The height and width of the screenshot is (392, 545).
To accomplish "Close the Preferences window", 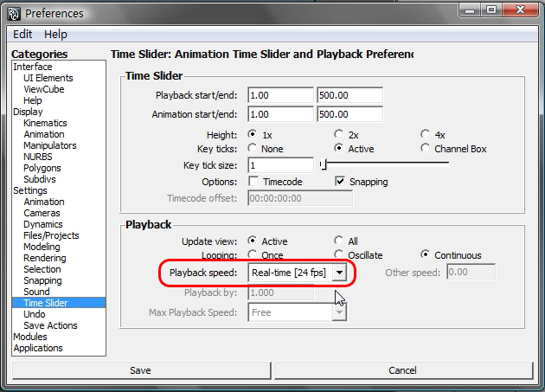I will 520,10.
